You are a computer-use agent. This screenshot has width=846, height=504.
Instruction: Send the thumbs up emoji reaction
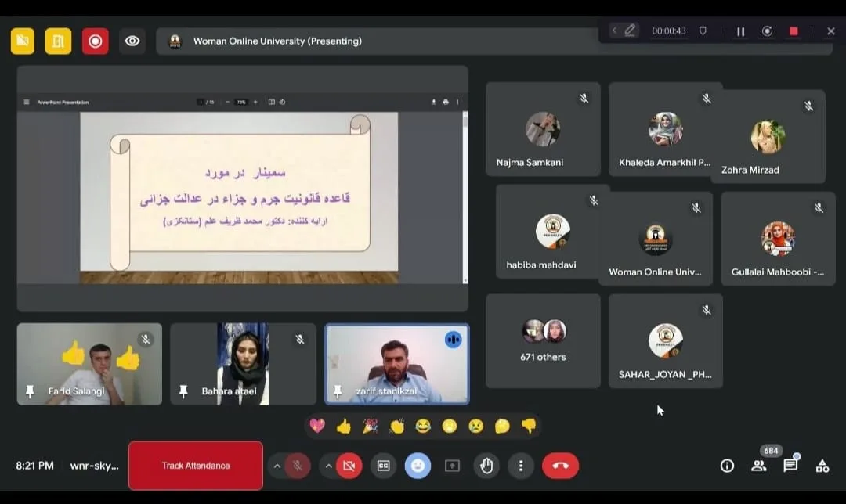343,426
